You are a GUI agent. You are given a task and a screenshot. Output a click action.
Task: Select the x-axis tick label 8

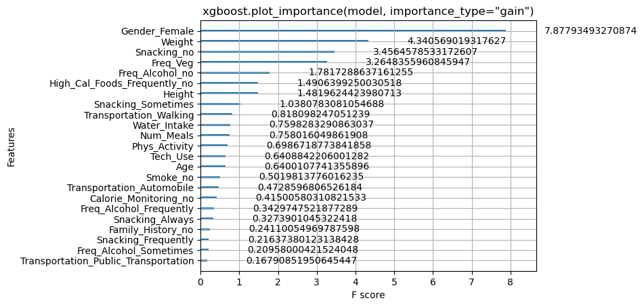511,282
